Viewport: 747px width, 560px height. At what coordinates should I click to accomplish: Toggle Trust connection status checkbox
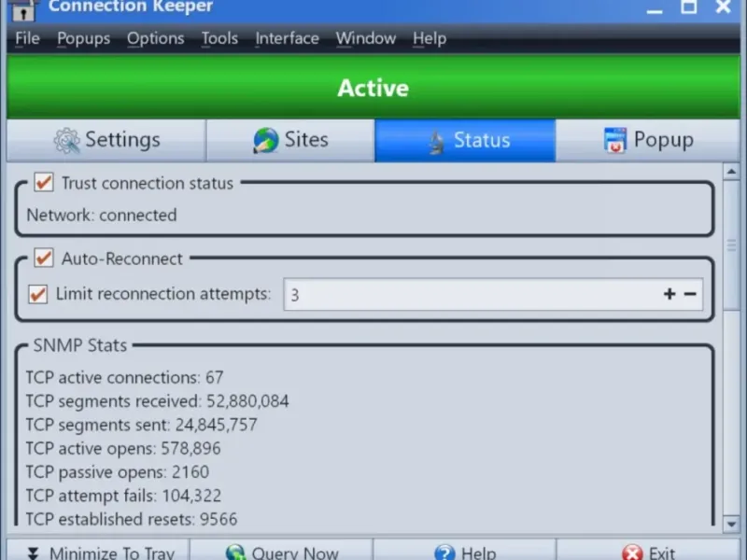[x=44, y=182]
